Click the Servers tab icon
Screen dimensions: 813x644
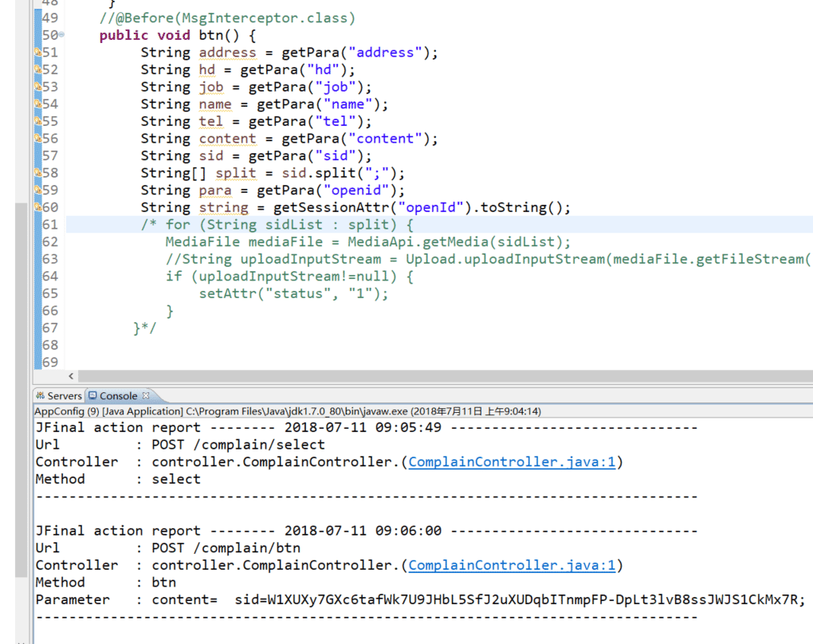40,395
